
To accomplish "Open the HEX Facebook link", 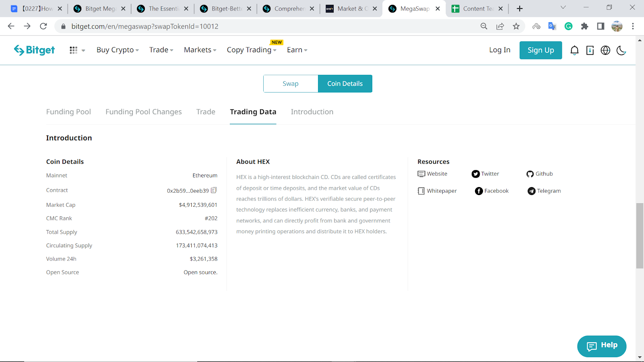I will 492,191.
